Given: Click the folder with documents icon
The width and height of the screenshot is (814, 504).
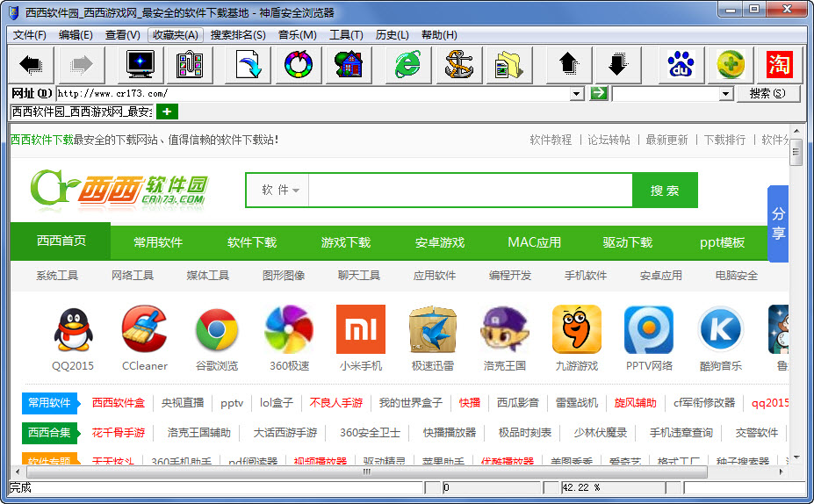Looking at the screenshot, I should tap(508, 65).
